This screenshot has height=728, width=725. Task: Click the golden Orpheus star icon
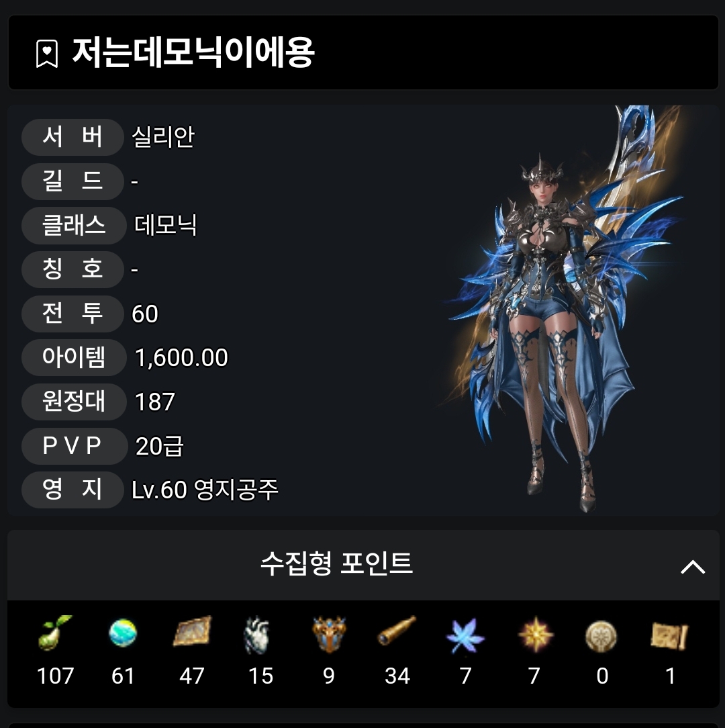click(536, 635)
